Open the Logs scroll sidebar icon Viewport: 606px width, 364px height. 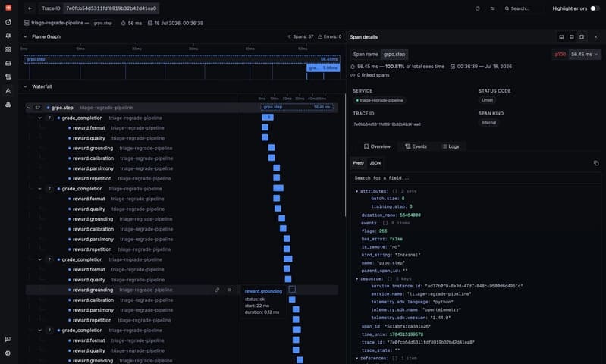click(8, 77)
